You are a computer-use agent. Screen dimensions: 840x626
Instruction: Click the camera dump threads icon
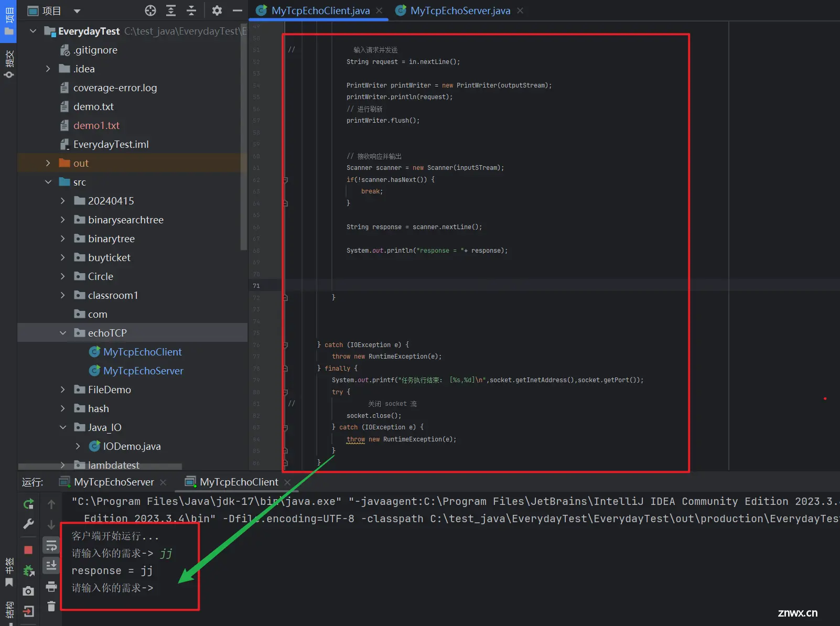[x=28, y=591]
